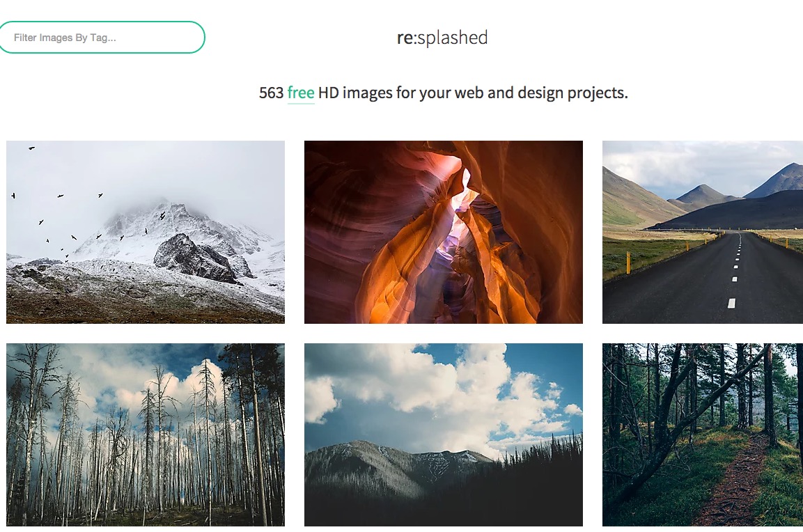Click the dark rock outcrop on snowy mountain
The image size is (803, 532).
coord(194,258)
